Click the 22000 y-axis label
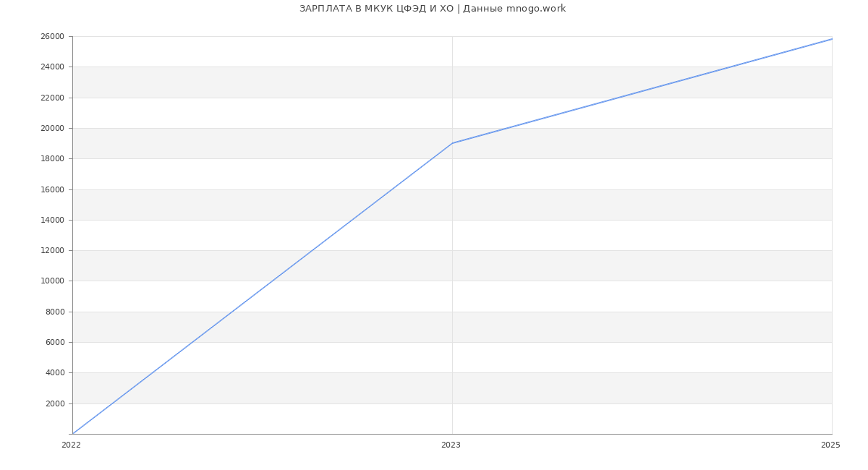The height and width of the screenshot is (470, 868). [52, 98]
